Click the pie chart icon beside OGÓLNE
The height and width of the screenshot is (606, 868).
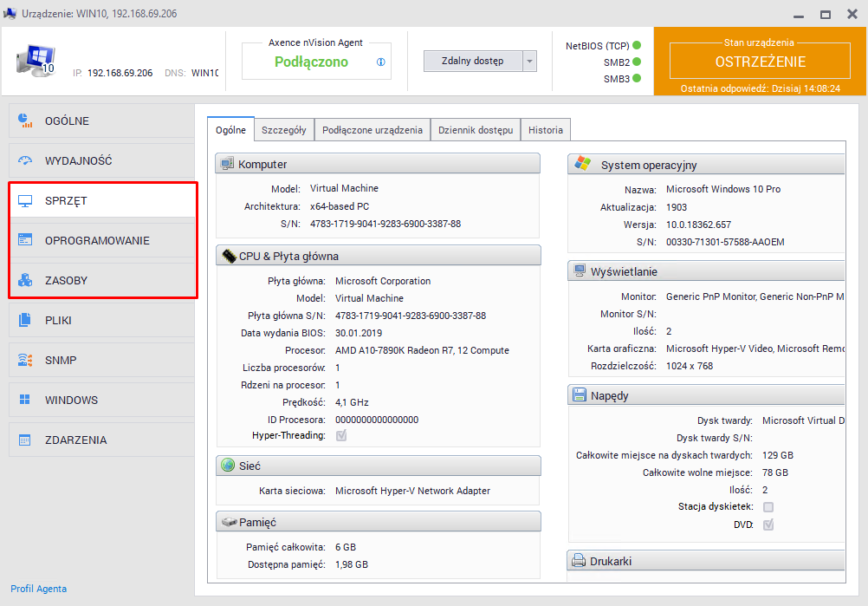[25, 121]
